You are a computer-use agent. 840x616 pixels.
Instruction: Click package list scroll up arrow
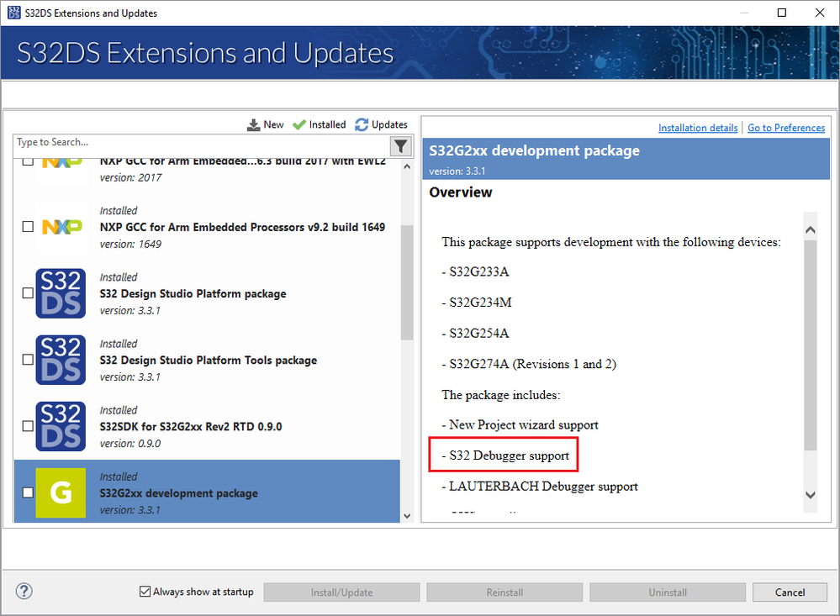[x=407, y=166]
